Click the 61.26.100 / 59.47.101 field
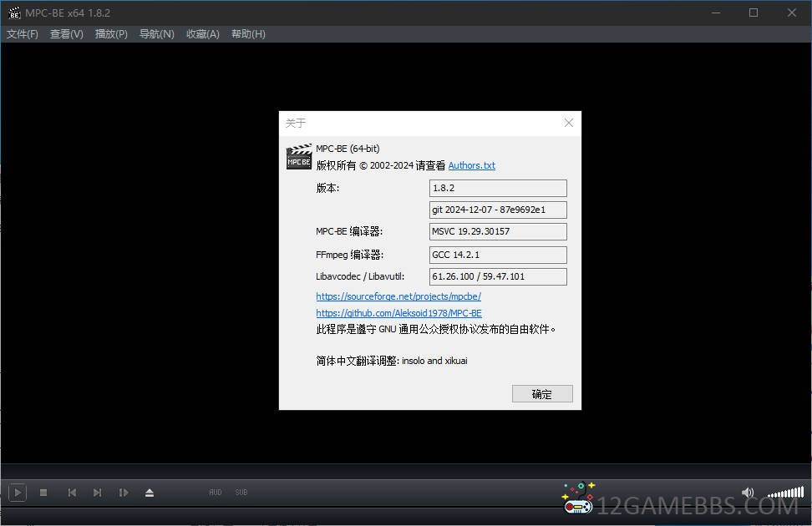This screenshot has height=526, width=812. pyautogui.click(x=498, y=276)
